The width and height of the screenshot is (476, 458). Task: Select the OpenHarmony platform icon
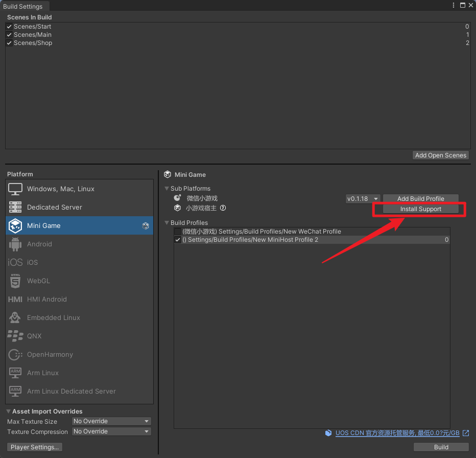pos(15,355)
